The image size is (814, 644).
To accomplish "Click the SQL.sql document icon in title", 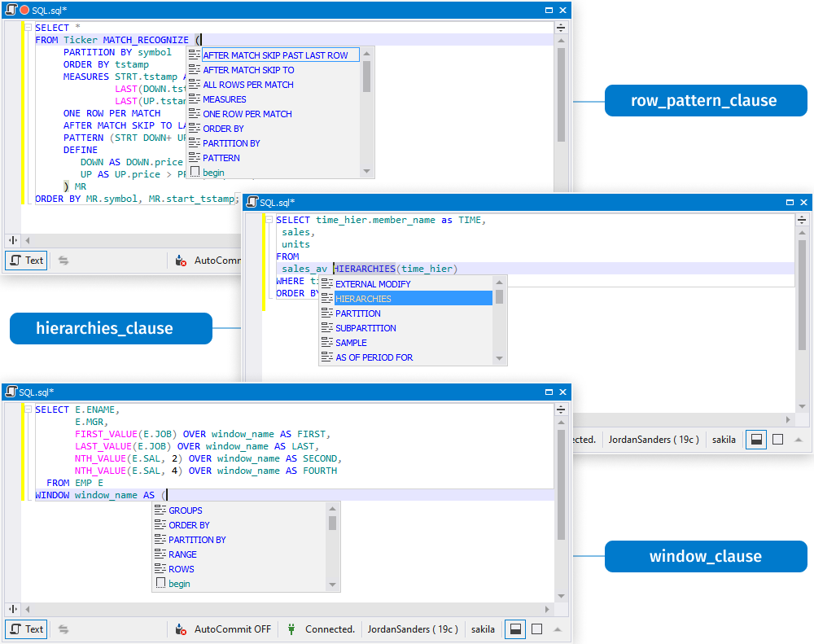I will coord(11,10).
